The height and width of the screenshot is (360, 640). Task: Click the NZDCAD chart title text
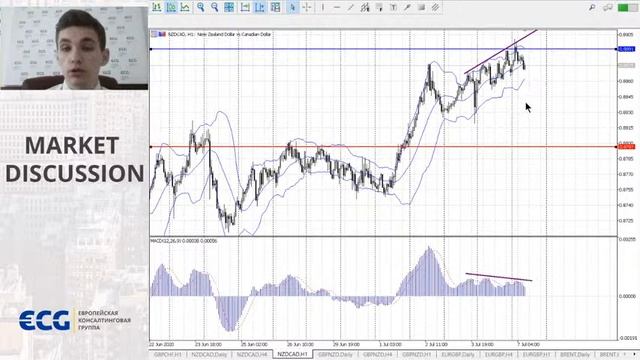219,34
